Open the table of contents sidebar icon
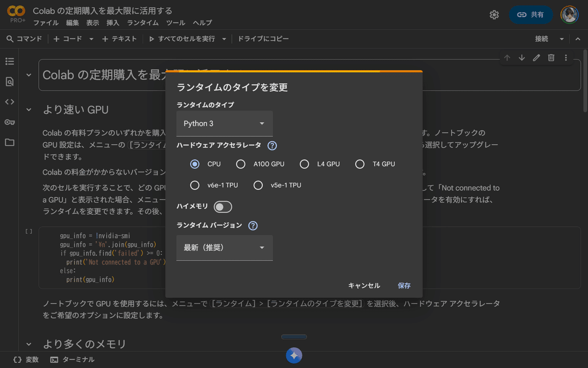The height and width of the screenshot is (368, 588). (x=10, y=62)
